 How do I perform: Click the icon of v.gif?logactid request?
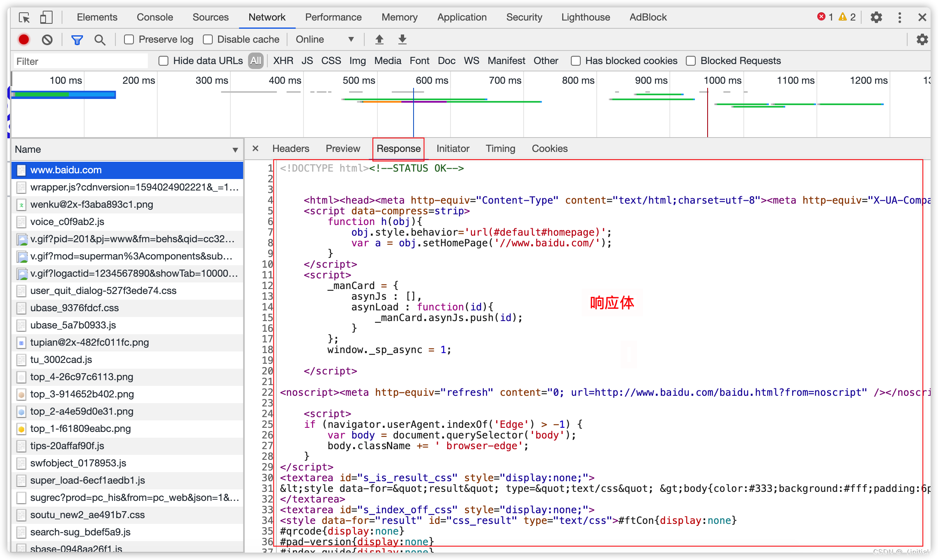point(22,273)
